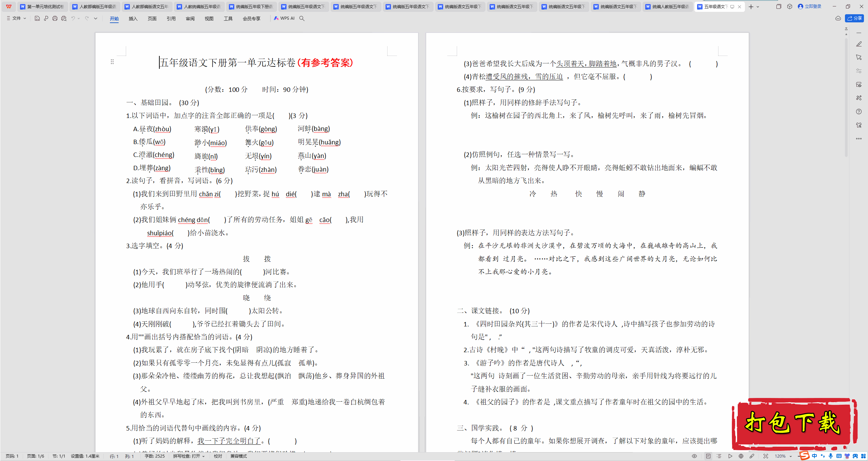The width and height of the screenshot is (868, 461).
Task: Toggle eye protection mode in the status bar
Action: 694,456
